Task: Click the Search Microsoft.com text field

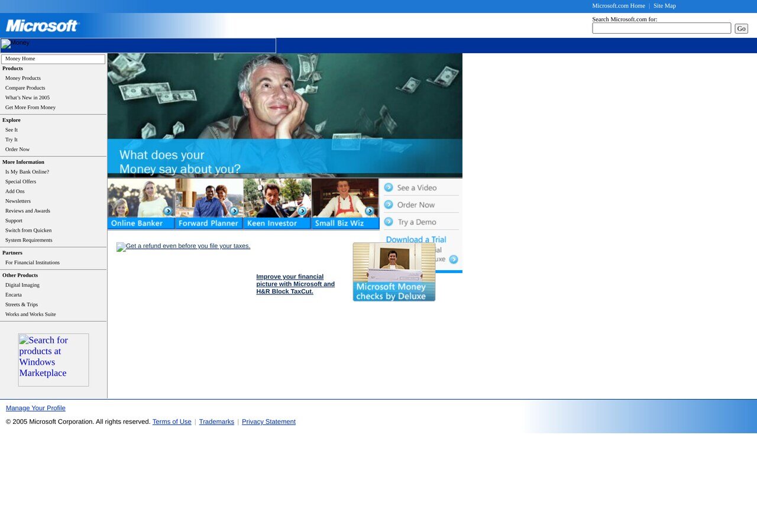Action: (662, 28)
